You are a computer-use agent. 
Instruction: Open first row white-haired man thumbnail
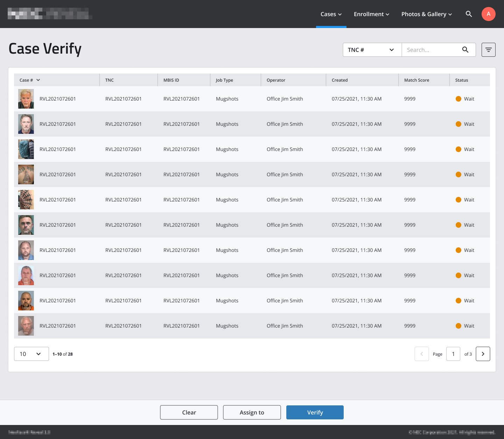pyautogui.click(x=26, y=99)
